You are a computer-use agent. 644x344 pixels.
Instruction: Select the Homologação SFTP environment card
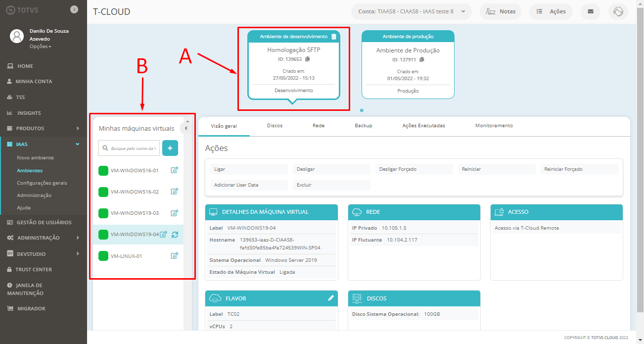click(x=294, y=64)
